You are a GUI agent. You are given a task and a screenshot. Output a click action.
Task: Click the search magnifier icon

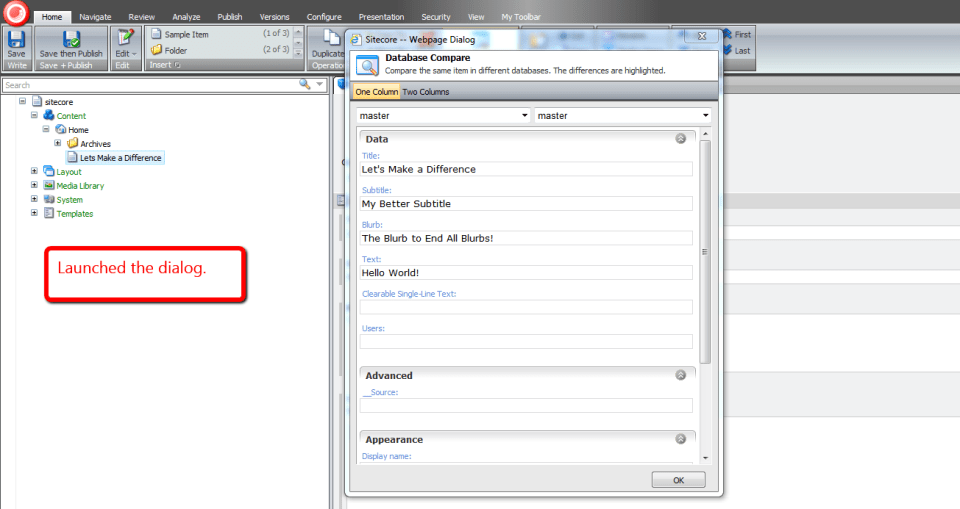tap(304, 85)
